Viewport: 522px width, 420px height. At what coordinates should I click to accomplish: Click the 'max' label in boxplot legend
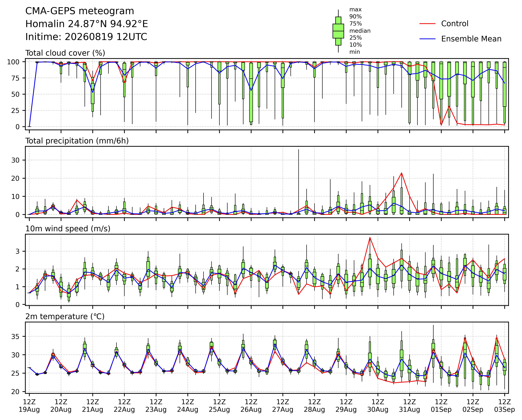(355, 10)
